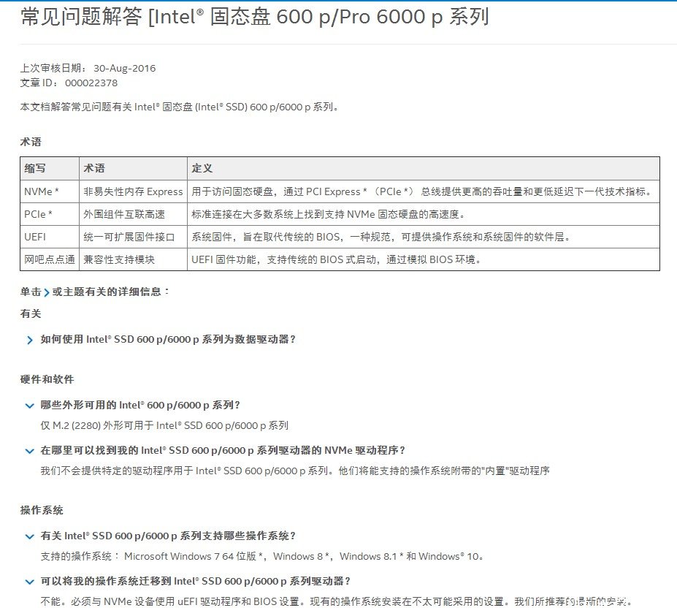This screenshot has height=616, width=677.
Task: Select the article ID 000022378
Action: point(91,83)
